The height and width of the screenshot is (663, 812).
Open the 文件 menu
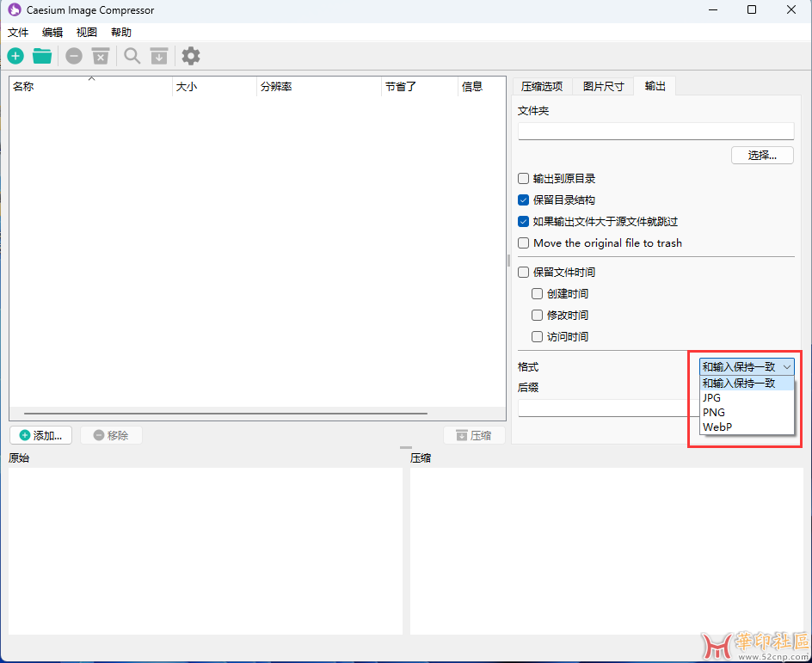[x=18, y=32]
